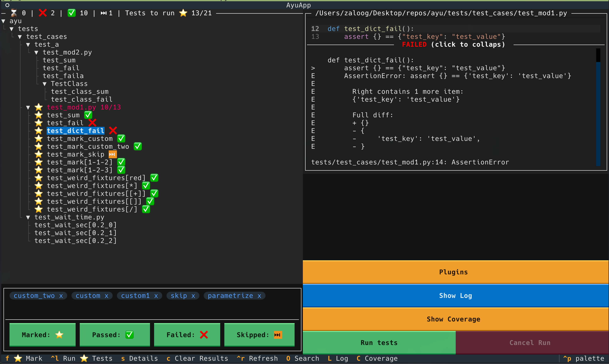Click the star in footer Run Tests shortcut
Viewport: 609px width, 364px height.
[x=84, y=358]
